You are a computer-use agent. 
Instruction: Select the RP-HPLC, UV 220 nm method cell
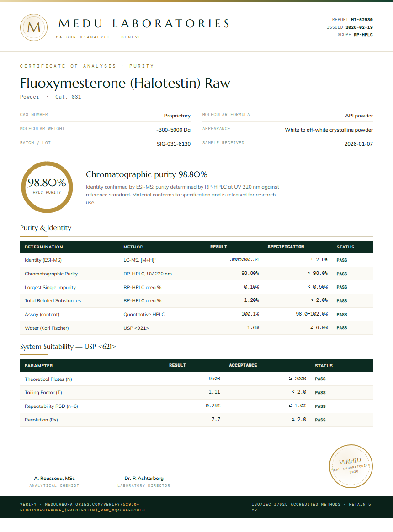[x=148, y=274]
